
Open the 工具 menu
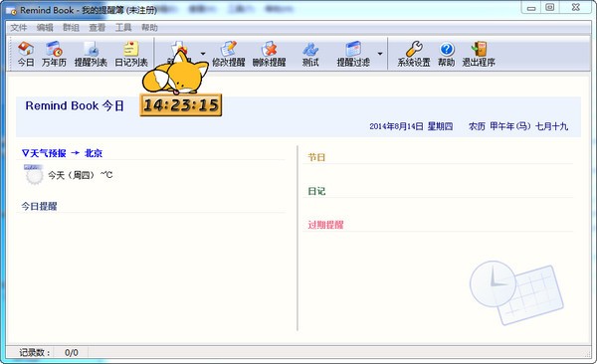coord(123,28)
